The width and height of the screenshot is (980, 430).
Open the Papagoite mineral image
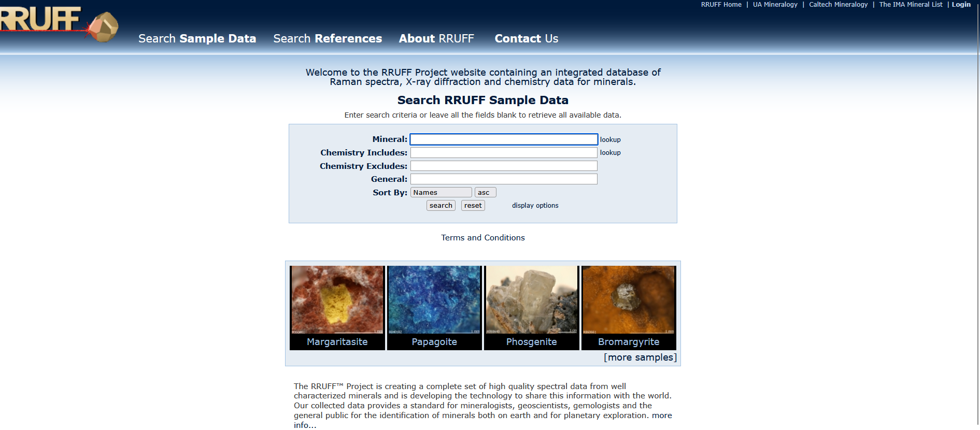pyautogui.click(x=434, y=300)
